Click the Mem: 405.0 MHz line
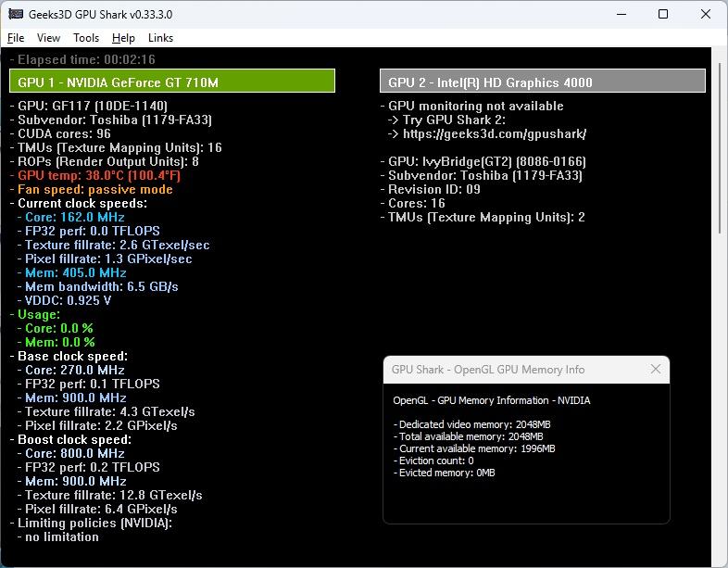 72,273
